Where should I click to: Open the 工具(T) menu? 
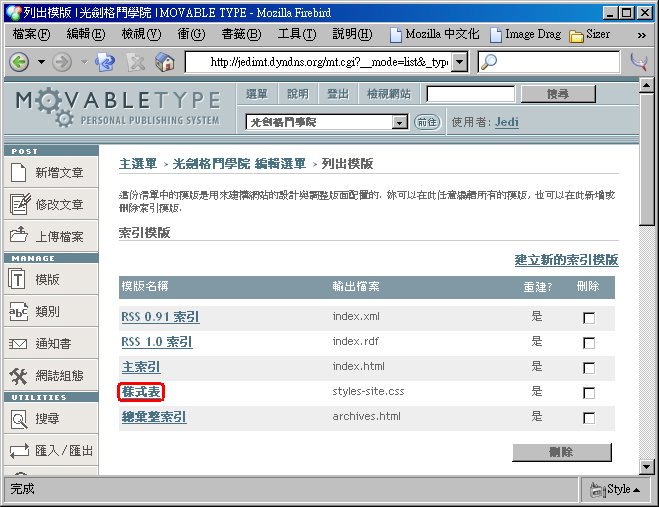tap(297, 34)
